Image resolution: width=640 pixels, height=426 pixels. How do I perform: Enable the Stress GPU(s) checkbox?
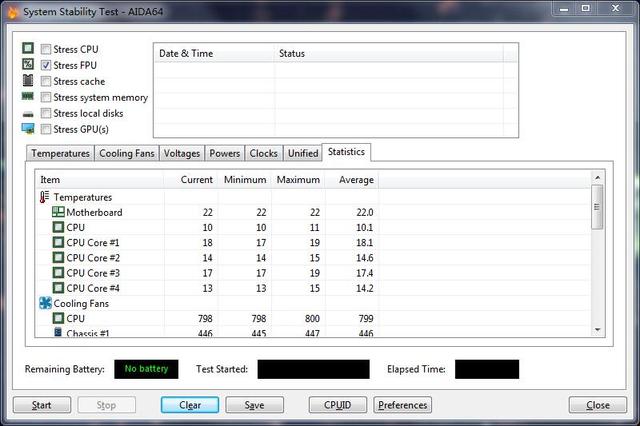coord(46,129)
